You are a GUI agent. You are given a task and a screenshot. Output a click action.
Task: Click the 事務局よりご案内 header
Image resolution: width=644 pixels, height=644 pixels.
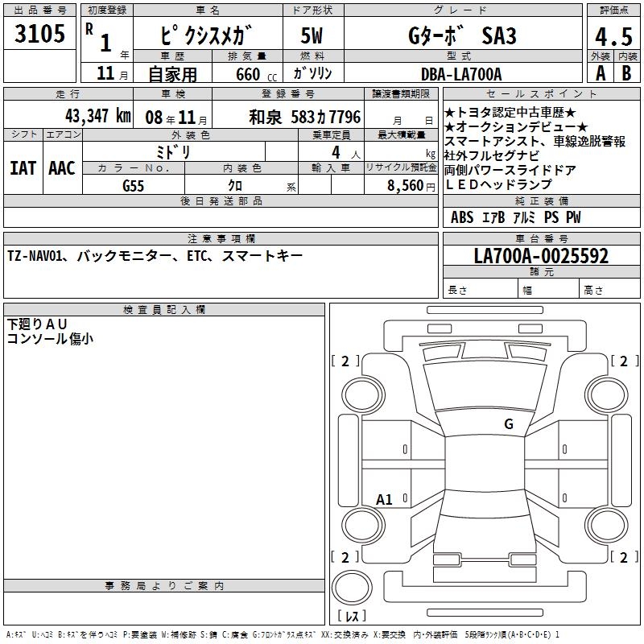(164, 586)
